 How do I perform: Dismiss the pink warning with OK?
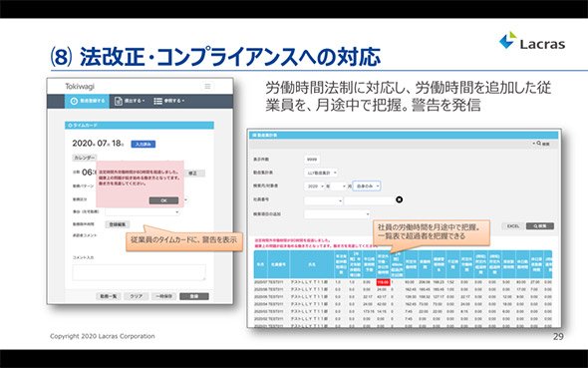click(163, 200)
